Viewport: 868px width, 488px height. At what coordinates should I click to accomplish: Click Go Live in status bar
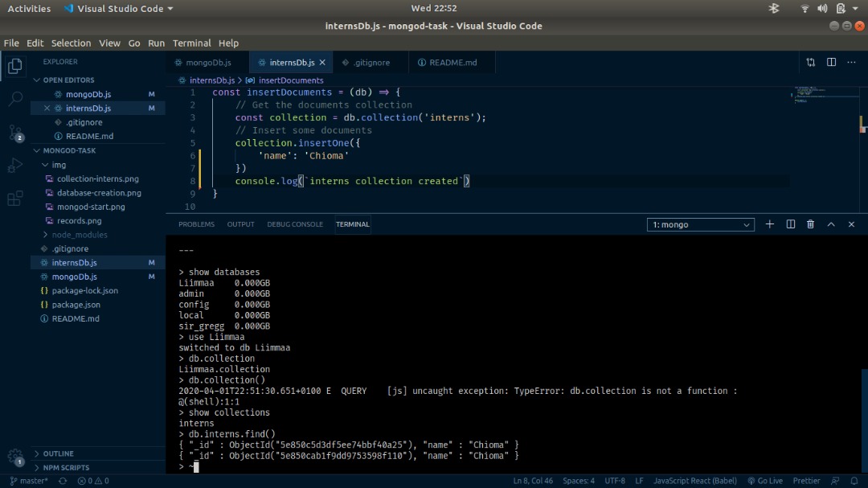[x=765, y=481]
